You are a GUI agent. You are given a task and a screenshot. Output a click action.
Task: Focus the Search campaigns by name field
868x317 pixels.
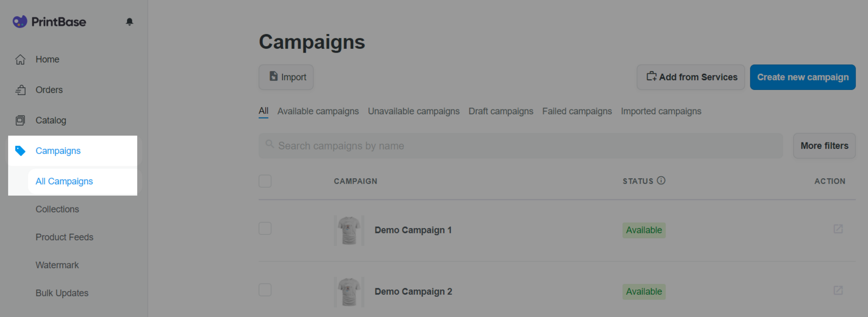(521, 146)
